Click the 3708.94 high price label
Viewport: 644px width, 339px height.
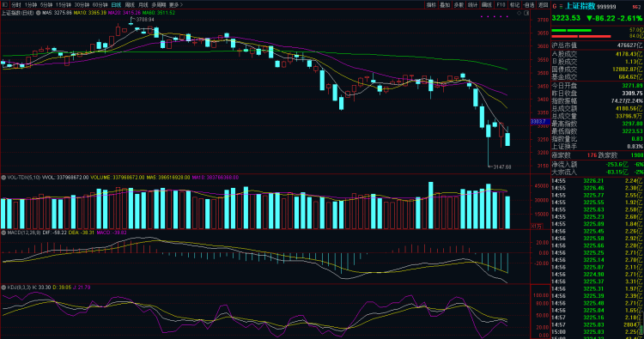click(145, 20)
